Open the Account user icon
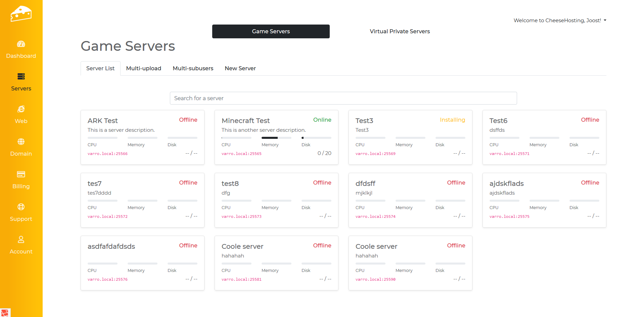The image size is (644, 317). (21, 239)
